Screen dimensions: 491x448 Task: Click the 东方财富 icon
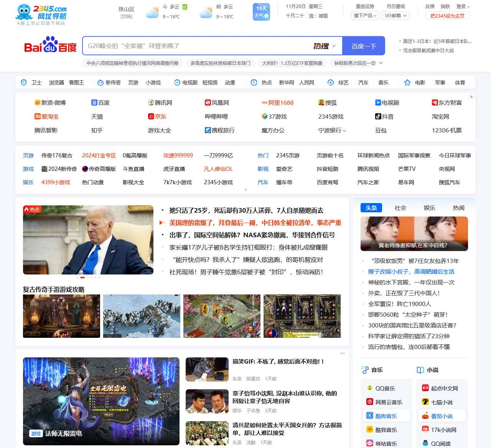click(x=435, y=103)
